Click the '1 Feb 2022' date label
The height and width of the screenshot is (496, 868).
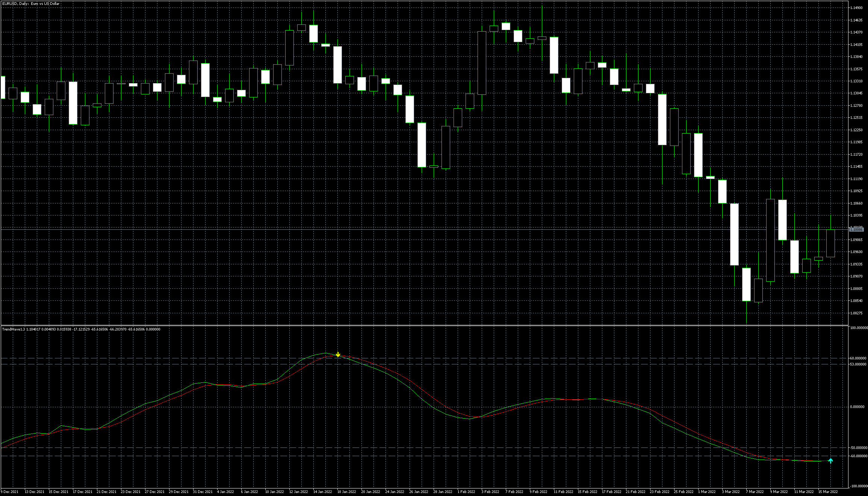pos(466,492)
